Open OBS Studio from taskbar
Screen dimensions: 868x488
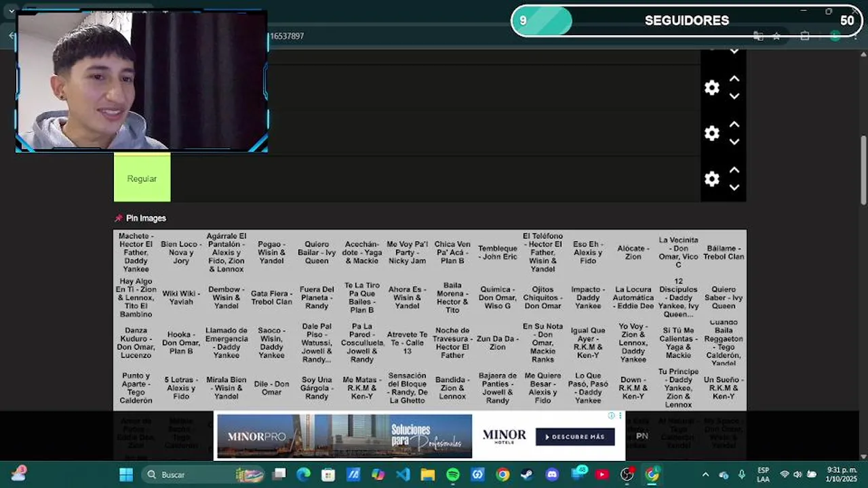[x=627, y=474]
